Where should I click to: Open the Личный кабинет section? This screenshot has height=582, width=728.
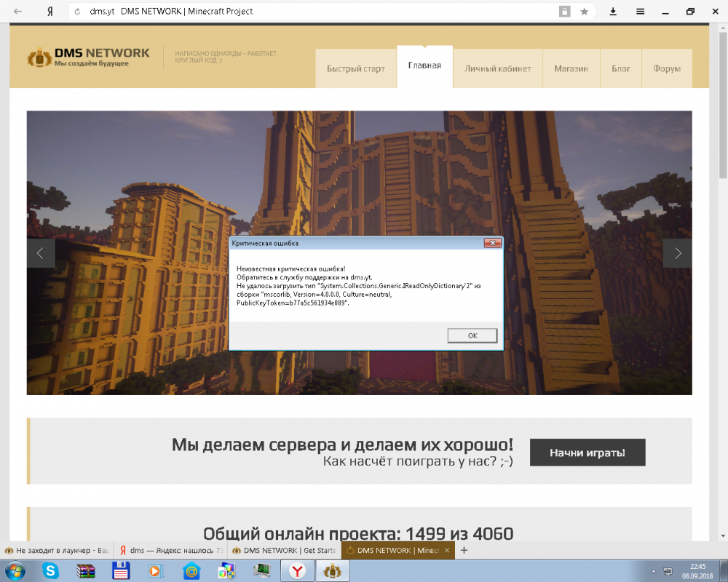(498, 68)
